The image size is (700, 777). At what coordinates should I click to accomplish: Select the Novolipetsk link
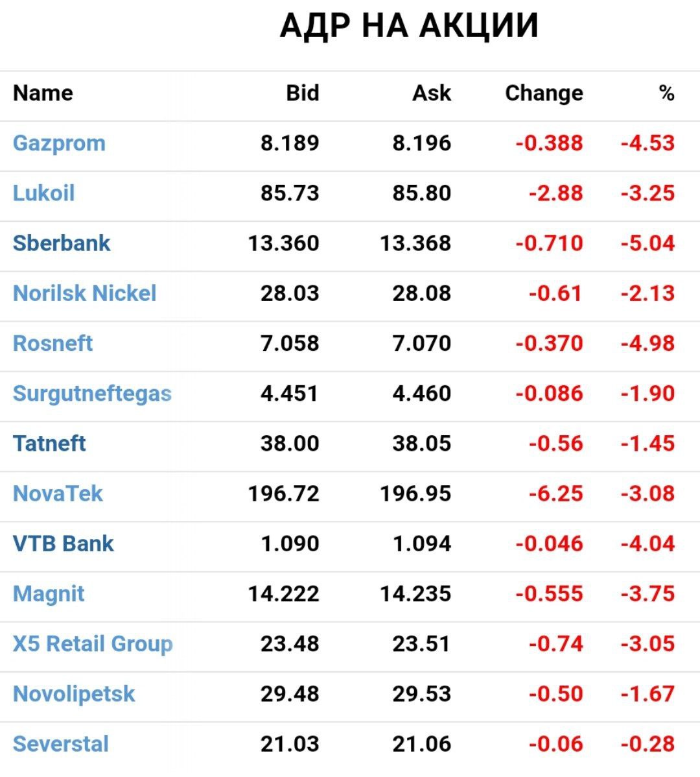(x=74, y=694)
